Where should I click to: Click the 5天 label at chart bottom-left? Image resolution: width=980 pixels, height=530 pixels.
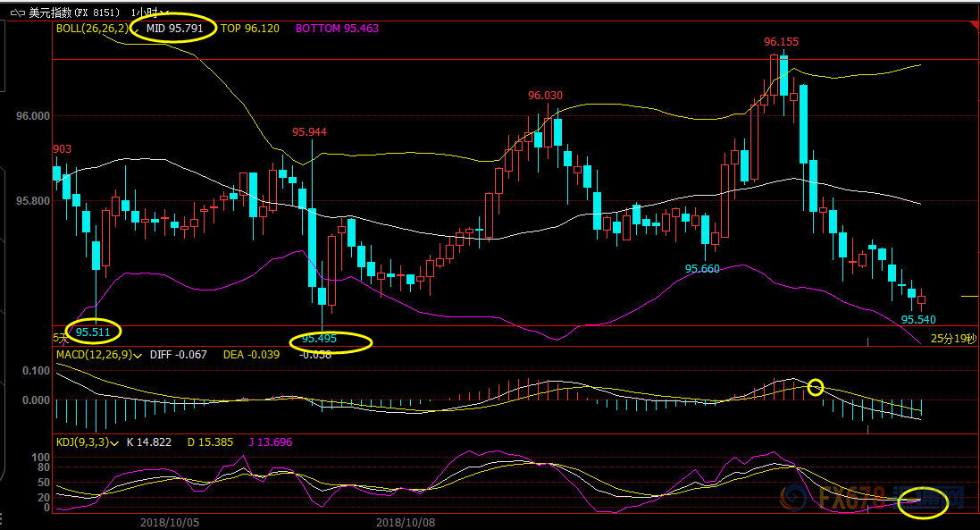tap(60, 338)
